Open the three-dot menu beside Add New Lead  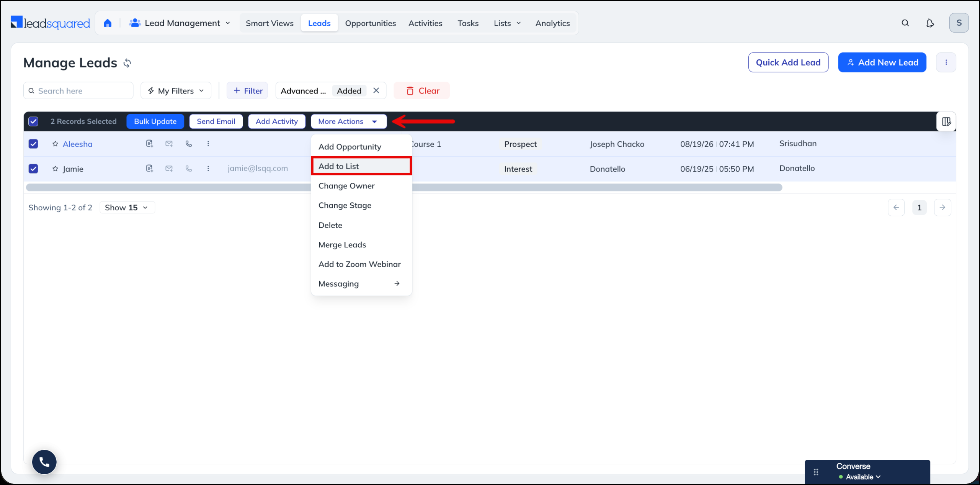coord(946,62)
